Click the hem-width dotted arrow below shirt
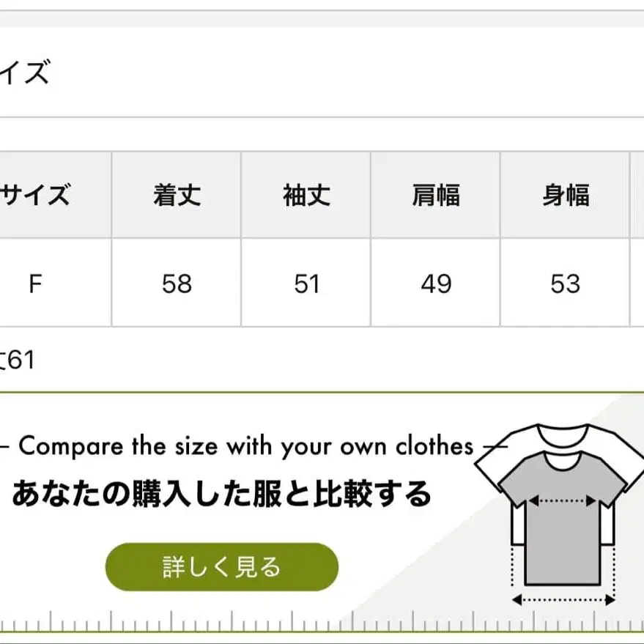The image size is (644, 644). pos(563,599)
